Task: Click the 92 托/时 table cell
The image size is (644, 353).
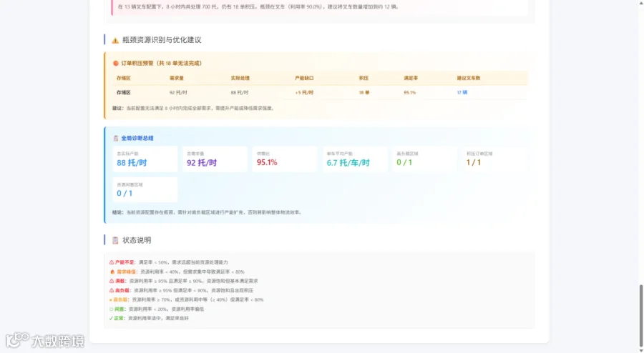Action: click(x=178, y=93)
